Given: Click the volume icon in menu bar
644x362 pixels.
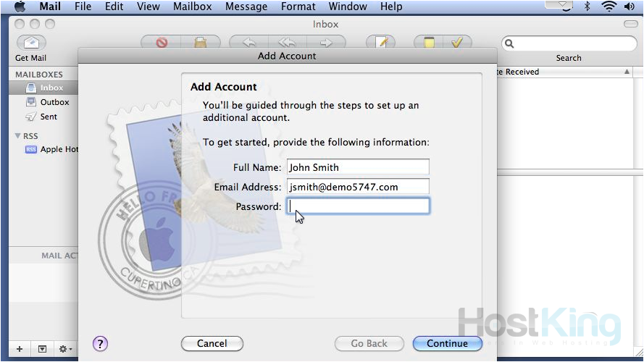Looking at the screenshot, I should click(x=628, y=7).
